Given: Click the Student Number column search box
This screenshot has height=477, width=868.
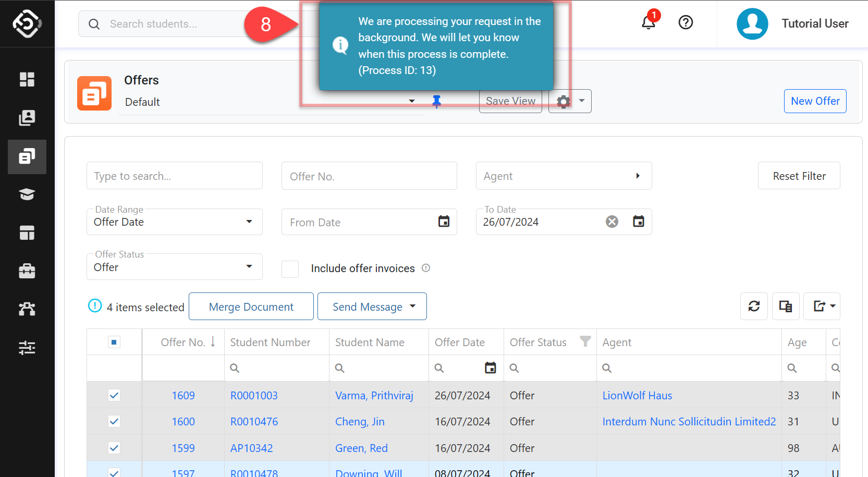Looking at the screenshot, I should (276, 368).
